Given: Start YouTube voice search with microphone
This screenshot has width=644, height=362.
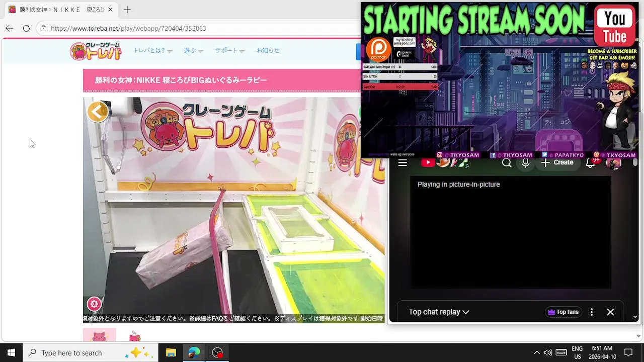Looking at the screenshot, I should [x=525, y=162].
